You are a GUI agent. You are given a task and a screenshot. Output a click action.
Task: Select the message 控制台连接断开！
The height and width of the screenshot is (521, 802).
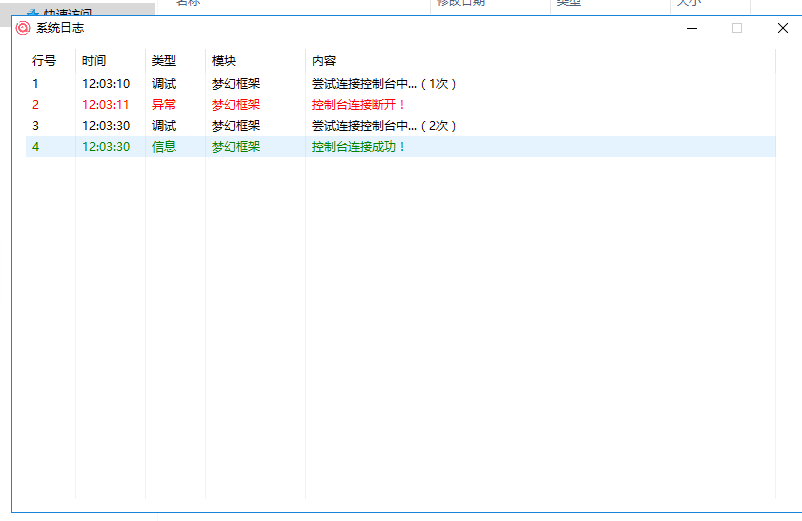tap(359, 104)
